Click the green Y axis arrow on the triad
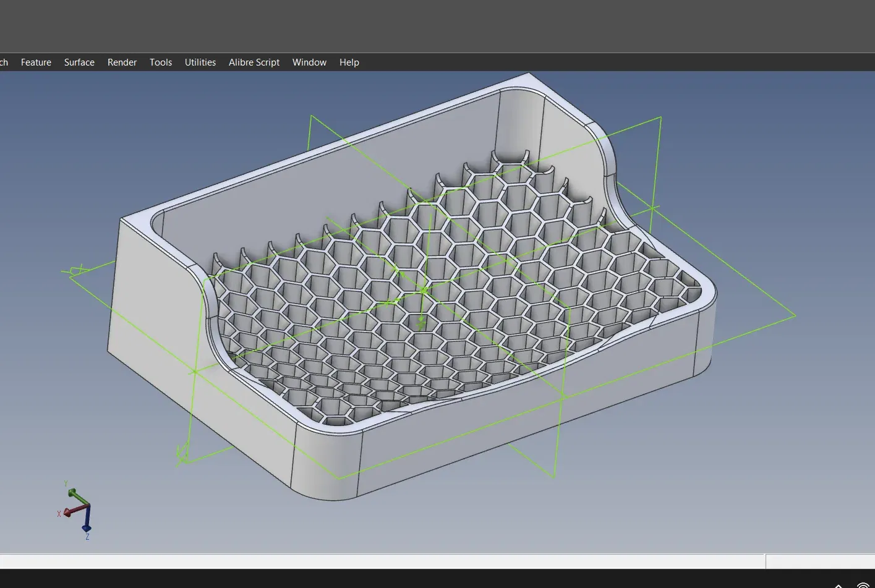This screenshot has width=875, height=588. pos(74,494)
